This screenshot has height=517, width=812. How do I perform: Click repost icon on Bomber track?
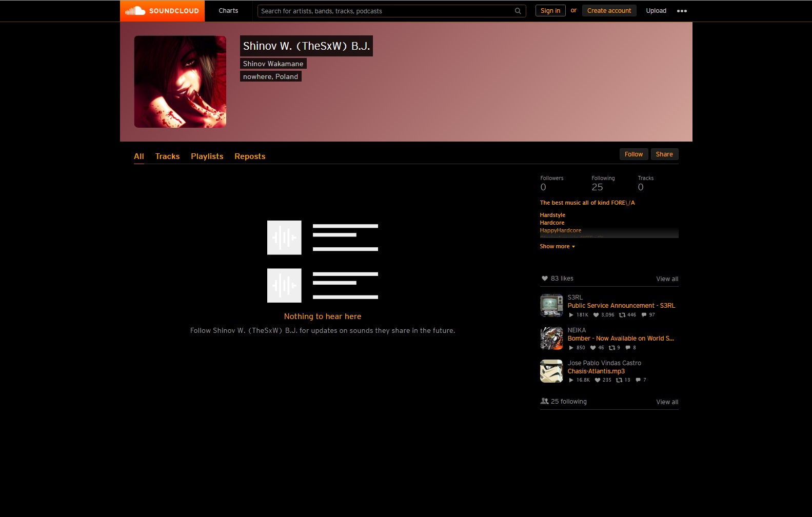611,348
